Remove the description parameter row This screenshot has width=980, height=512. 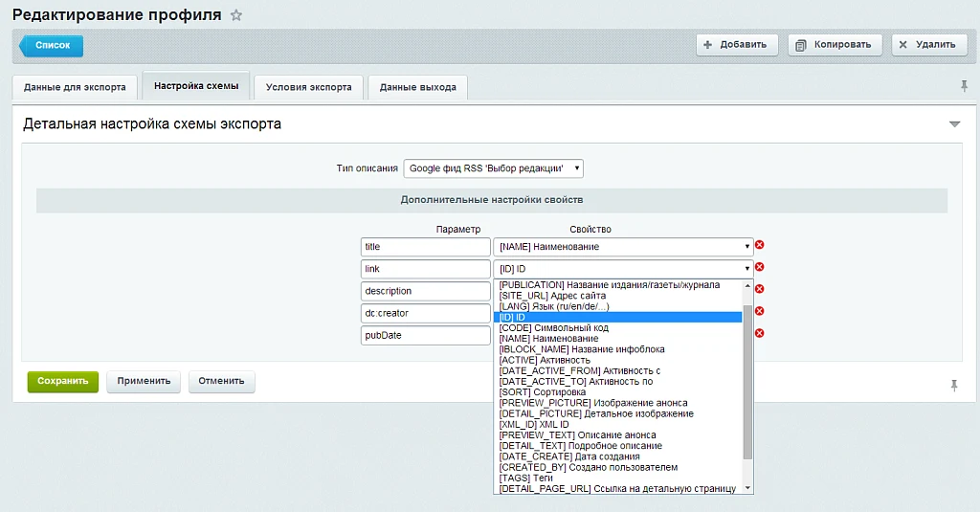[x=759, y=289]
